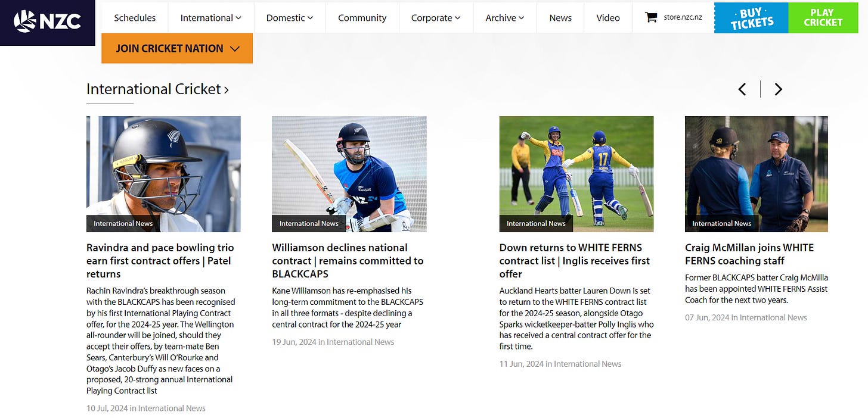The height and width of the screenshot is (418, 868).
Task: Open 'Williamson declines national contract' headline
Action: 348,261
